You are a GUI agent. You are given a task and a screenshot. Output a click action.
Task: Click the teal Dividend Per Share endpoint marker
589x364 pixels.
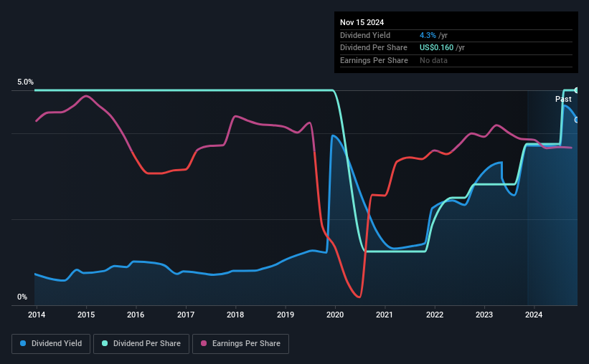(x=577, y=90)
